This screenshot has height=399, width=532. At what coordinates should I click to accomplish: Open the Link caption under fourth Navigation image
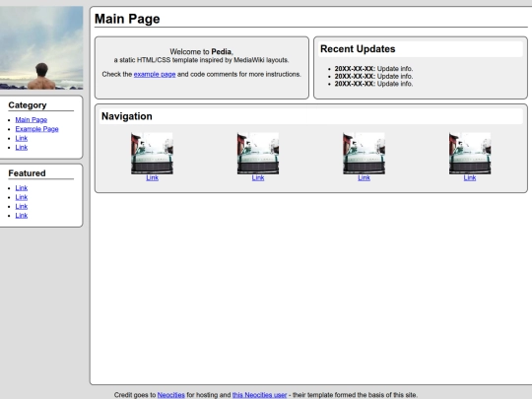tap(470, 177)
